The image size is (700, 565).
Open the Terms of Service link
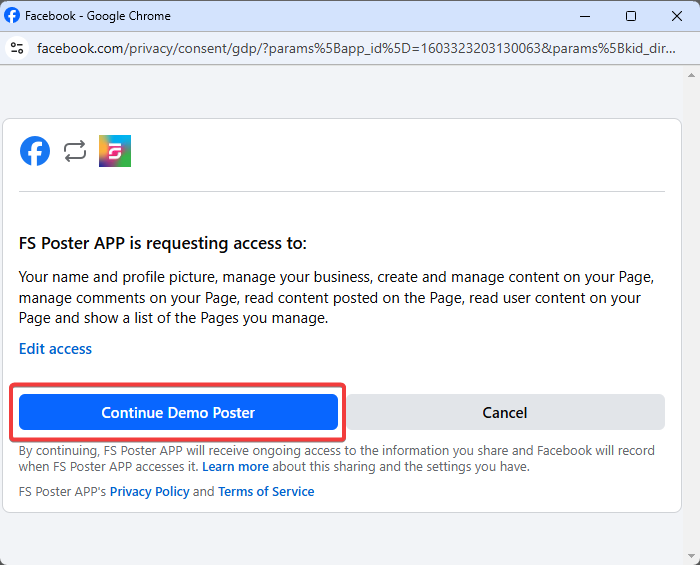(x=266, y=492)
